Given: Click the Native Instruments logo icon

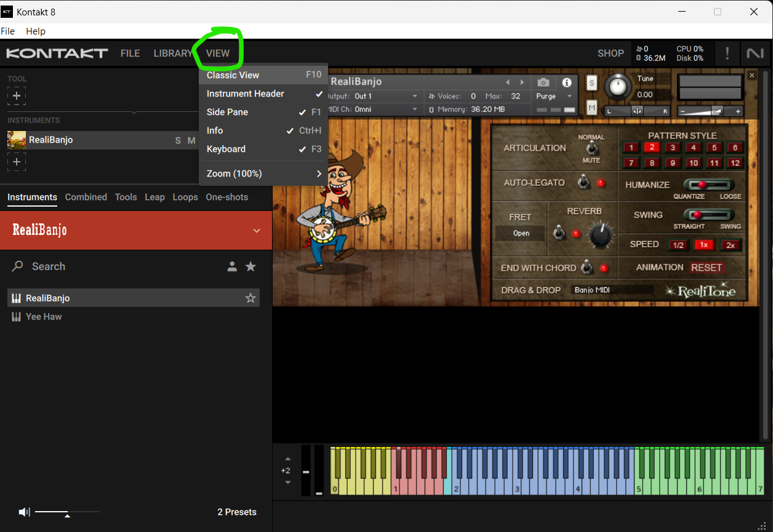Looking at the screenshot, I should 755,54.
